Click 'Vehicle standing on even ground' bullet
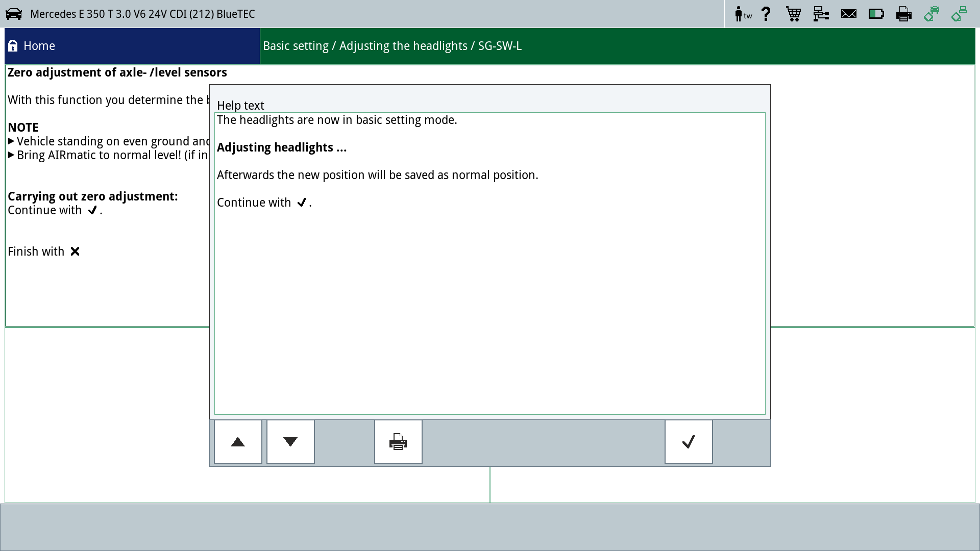 (x=109, y=141)
